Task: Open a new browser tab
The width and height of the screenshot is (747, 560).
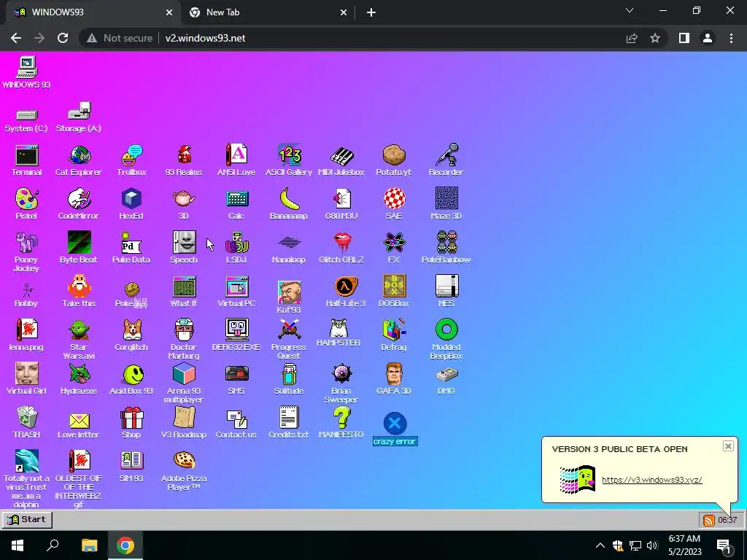Action: pyautogui.click(x=371, y=13)
